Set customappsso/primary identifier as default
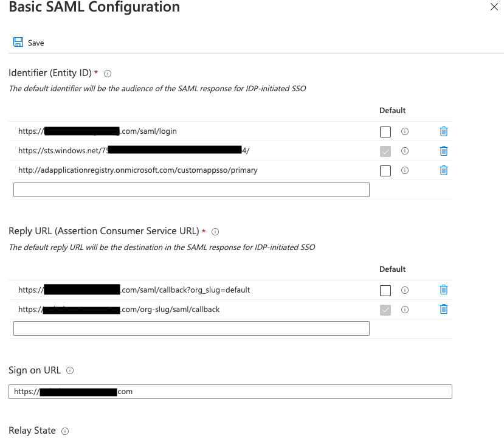This screenshot has height=444, width=504. [385, 171]
